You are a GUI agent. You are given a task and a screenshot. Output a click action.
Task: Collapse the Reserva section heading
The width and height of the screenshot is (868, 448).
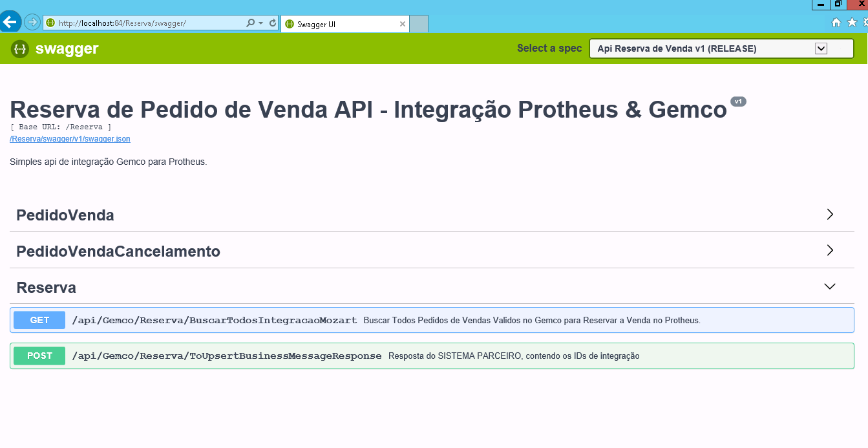(x=432, y=287)
